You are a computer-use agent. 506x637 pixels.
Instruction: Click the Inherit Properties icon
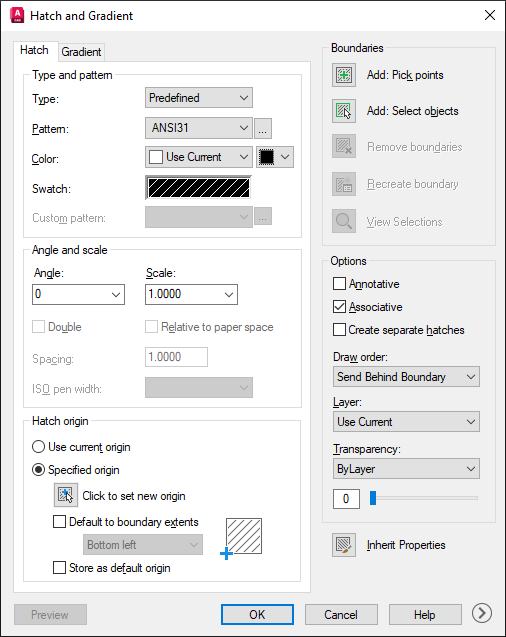coord(344,545)
